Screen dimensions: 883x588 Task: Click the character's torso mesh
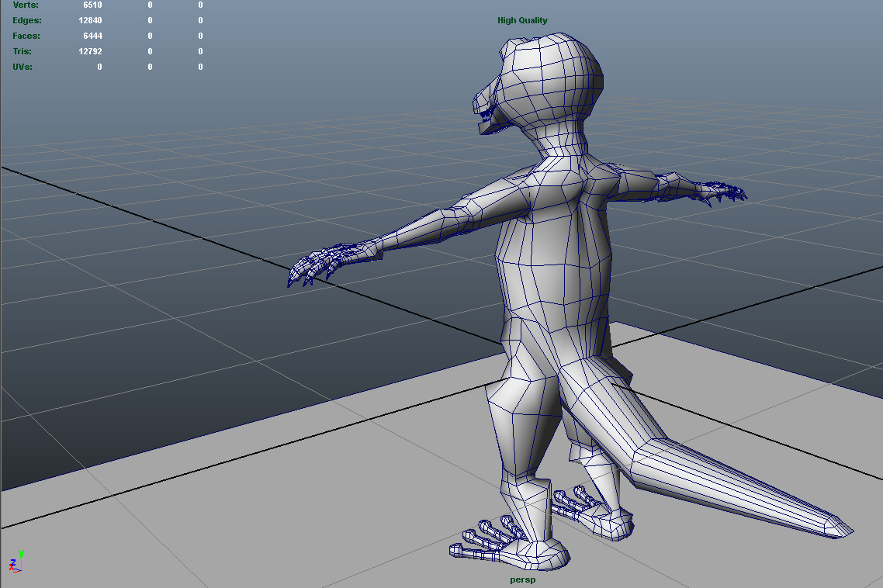555,265
